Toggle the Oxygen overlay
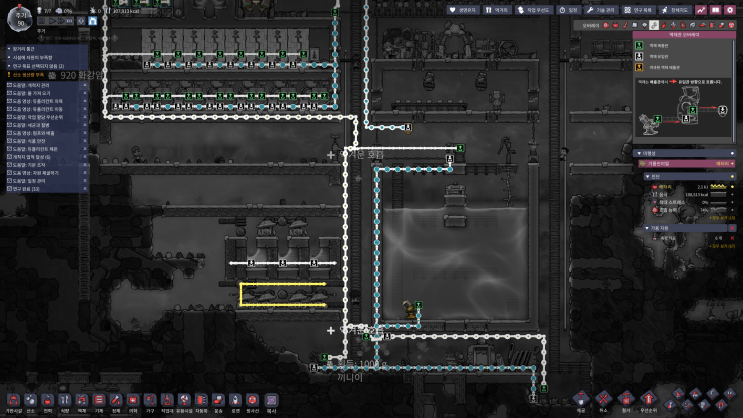This screenshot has height=418, width=743. [606, 25]
